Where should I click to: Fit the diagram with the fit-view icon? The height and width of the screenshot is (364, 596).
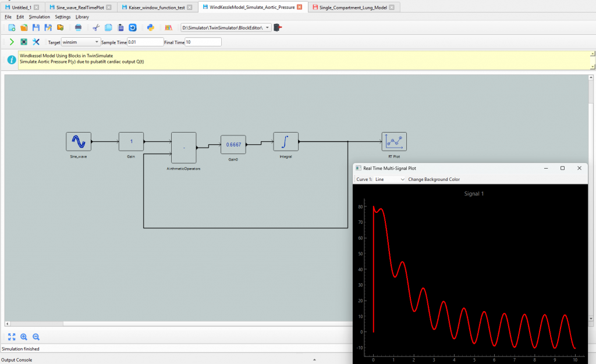pos(12,337)
